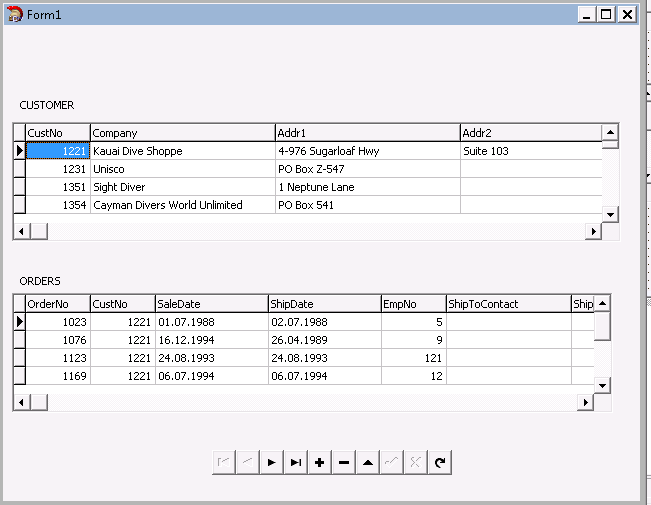Go to previous record in navigator
This screenshot has height=505, width=651.
(x=248, y=462)
